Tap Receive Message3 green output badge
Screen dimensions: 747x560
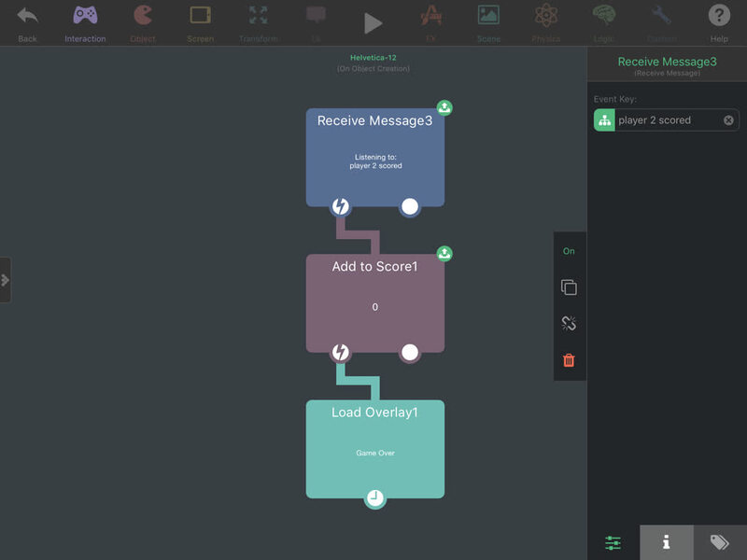click(444, 107)
